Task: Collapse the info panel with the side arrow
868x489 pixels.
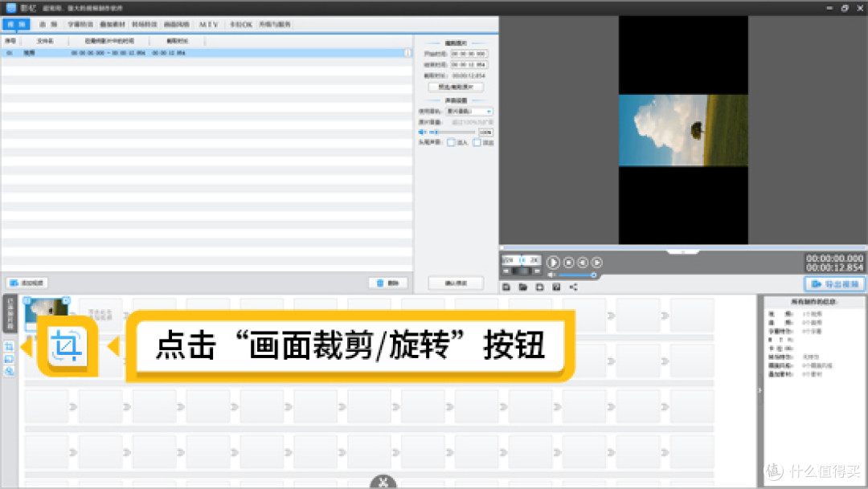Action: click(759, 390)
